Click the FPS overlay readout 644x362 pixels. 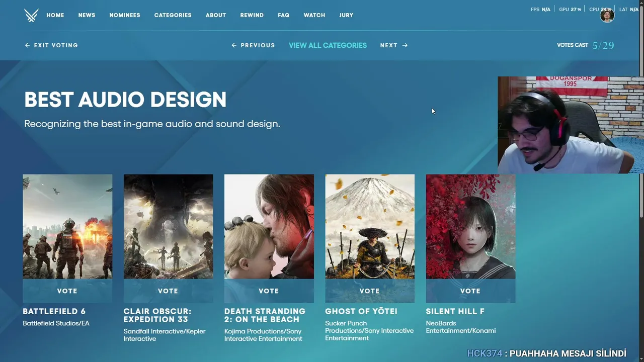pyautogui.click(x=540, y=10)
